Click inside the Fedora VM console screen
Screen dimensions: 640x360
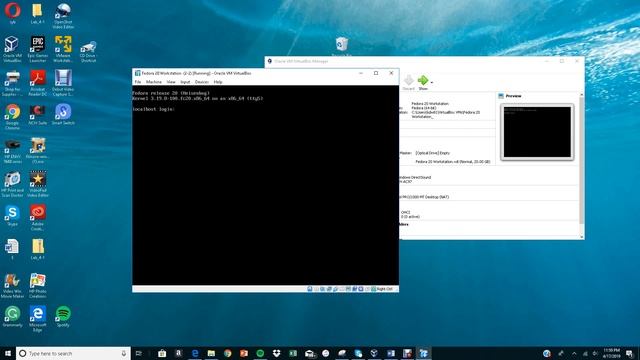[265, 185]
